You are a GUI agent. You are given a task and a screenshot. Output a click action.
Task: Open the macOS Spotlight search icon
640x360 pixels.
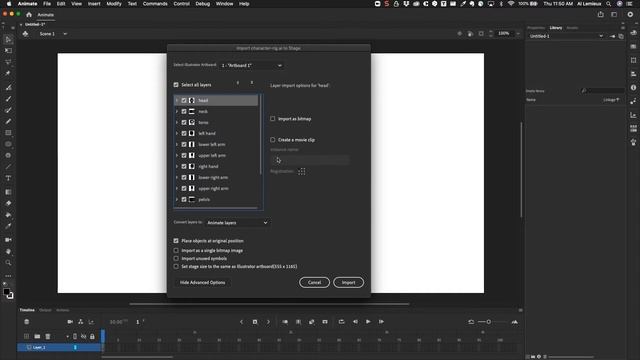609,4
